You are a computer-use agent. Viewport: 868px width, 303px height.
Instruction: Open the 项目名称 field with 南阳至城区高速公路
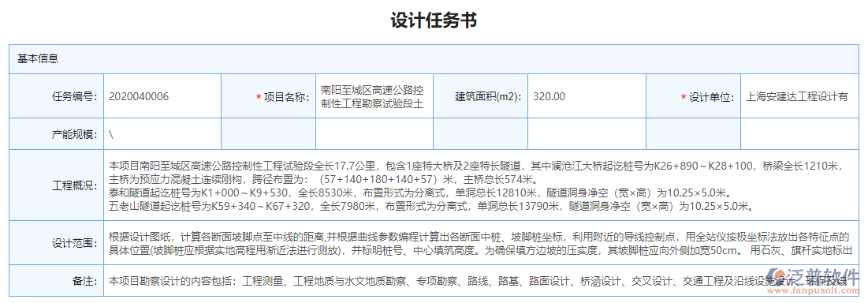tap(374, 96)
